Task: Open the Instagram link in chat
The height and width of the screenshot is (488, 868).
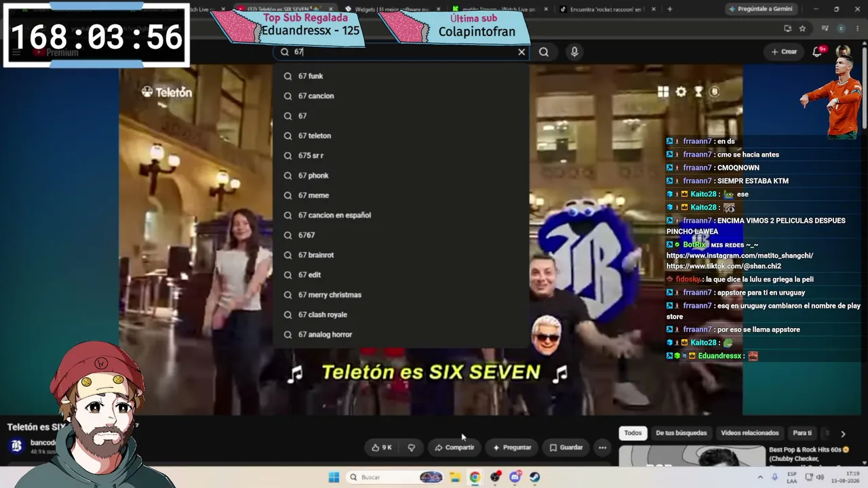Action: tap(740, 256)
